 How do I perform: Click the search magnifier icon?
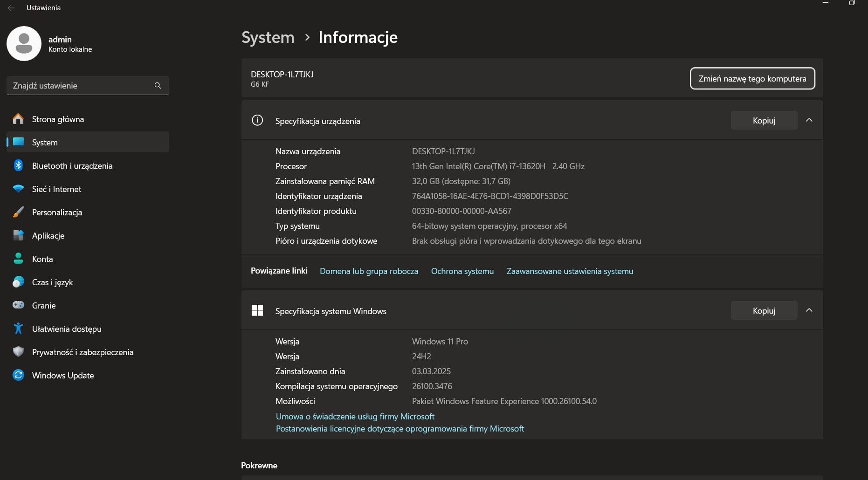[158, 86]
